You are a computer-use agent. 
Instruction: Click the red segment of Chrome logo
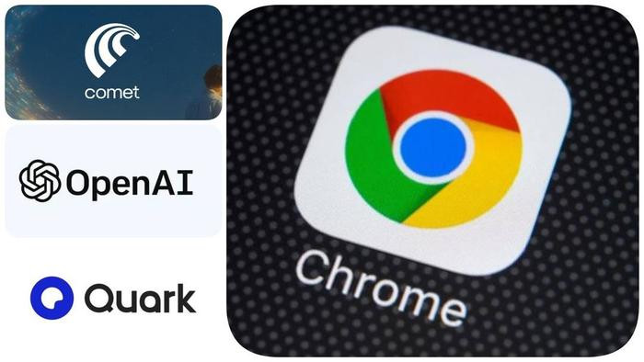(x=448, y=96)
